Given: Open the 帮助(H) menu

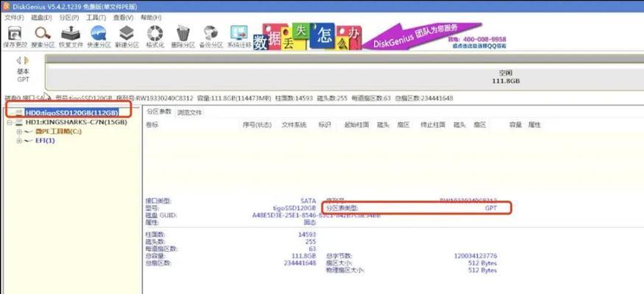Looking at the screenshot, I should coord(151,18).
